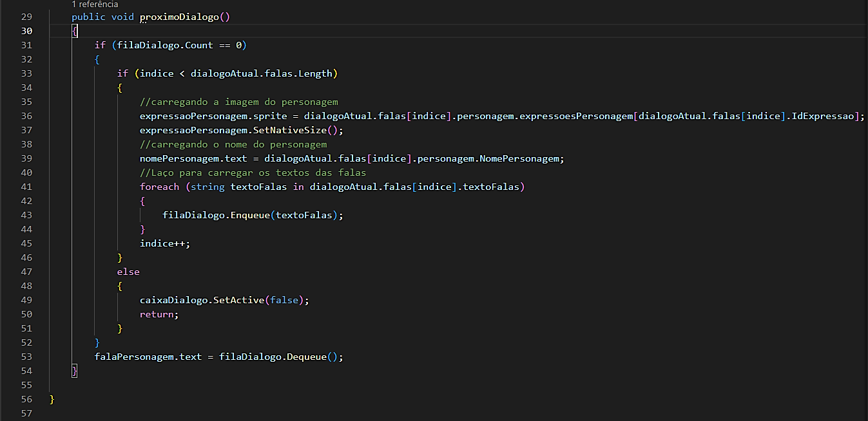This screenshot has height=421, width=868.
Task: Click the Dequeue method call
Action: [307, 357]
